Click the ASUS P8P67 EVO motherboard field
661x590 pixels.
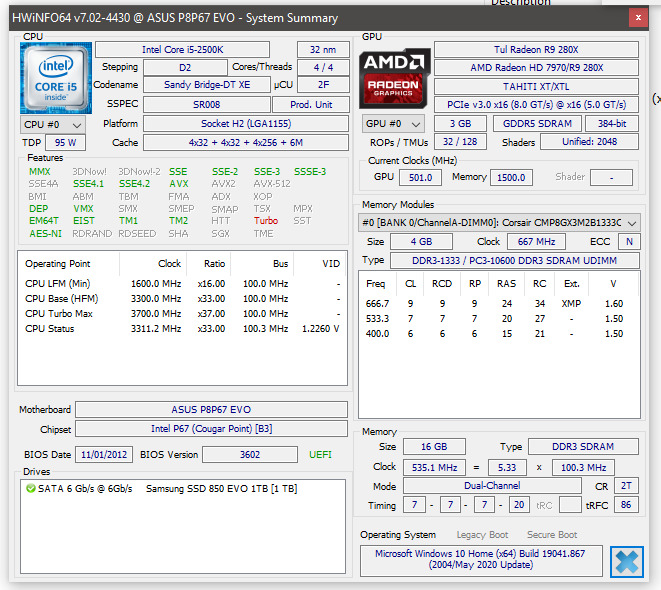[x=211, y=410]
